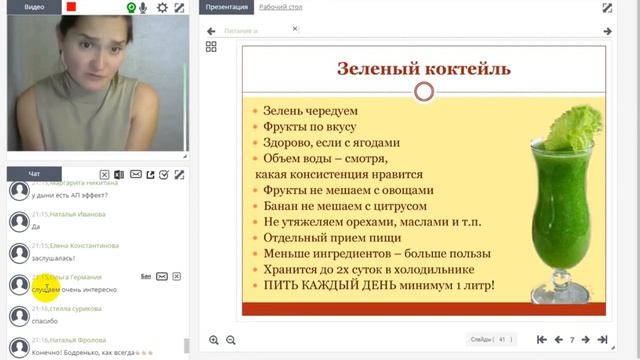Image resolution: width=640 pixels, height=360 pixels.
Task: Click message "у дыни есть АП эффект?"
Action: [70, 196]
